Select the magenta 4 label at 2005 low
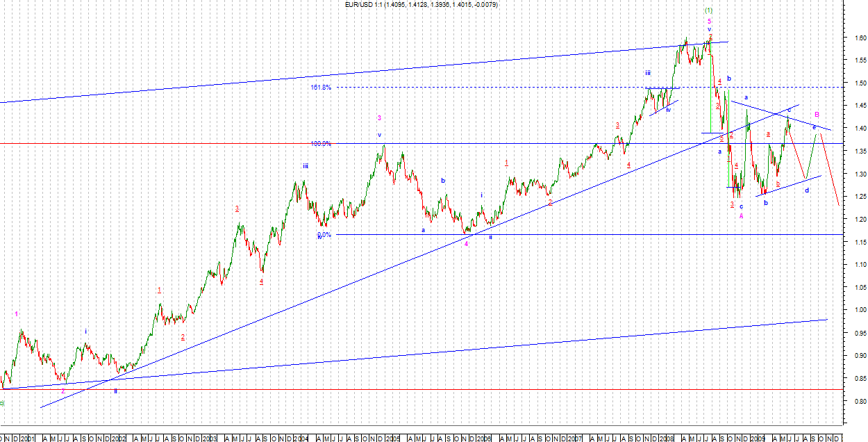 coord(467,244)
